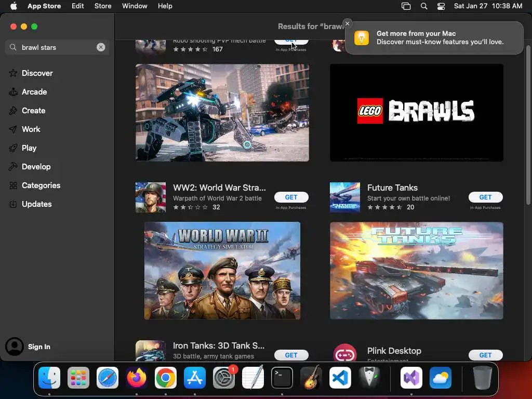Click the Sign In account avatar
This screenshot has height=399, width=532.
click(x=14, y=347)
